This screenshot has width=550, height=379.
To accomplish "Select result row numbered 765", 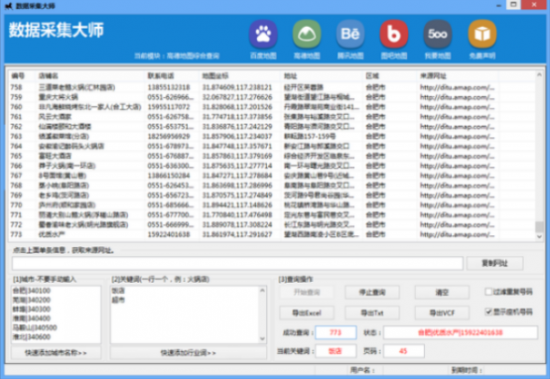I will pos(272,156).
